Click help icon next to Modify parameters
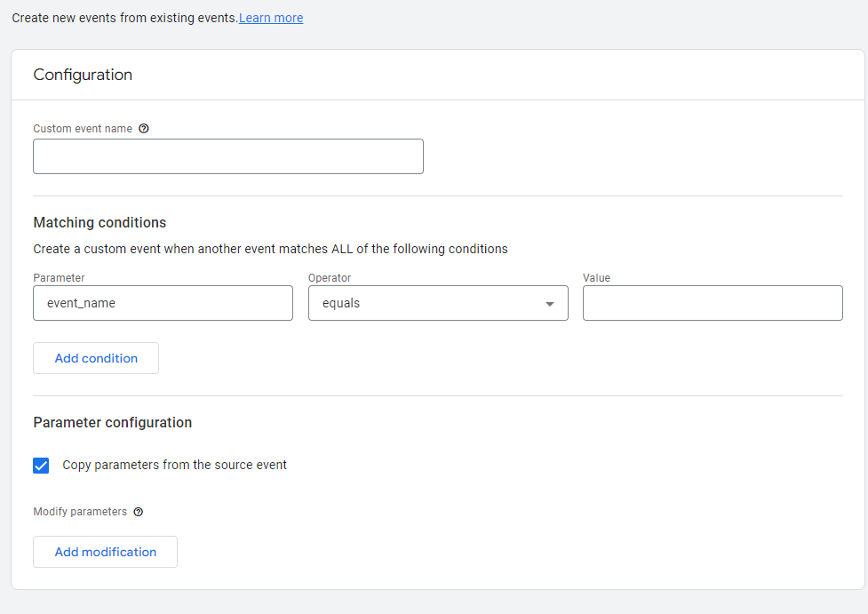Viewport: 868px width, 614px height. coord(139,512)
